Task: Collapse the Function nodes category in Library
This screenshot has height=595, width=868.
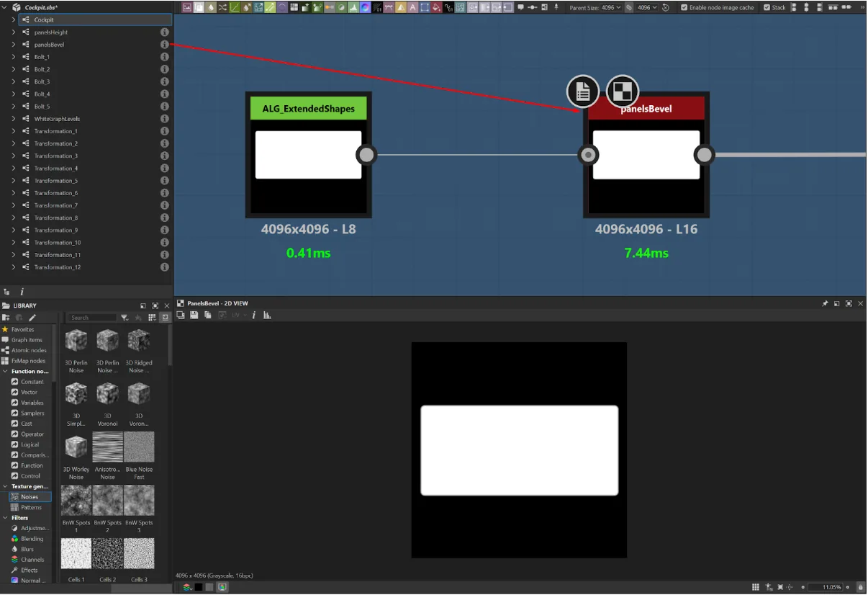Action: [x=5, y=372]
